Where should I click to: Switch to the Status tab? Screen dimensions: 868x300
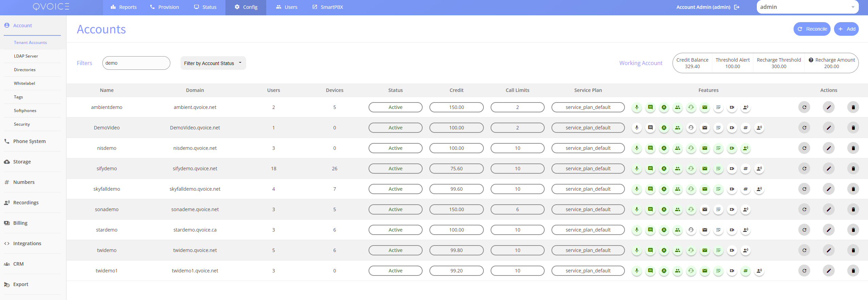[x=205, y=7]
